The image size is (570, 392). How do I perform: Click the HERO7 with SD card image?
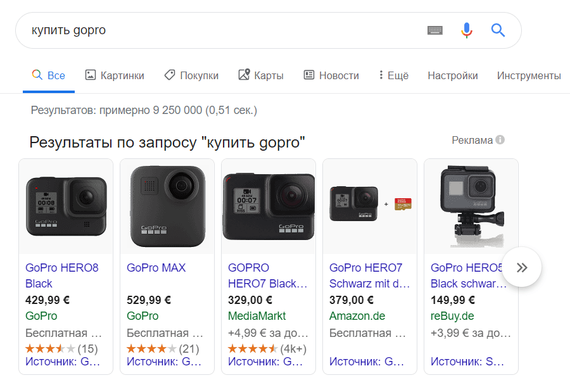click(370, 206)
